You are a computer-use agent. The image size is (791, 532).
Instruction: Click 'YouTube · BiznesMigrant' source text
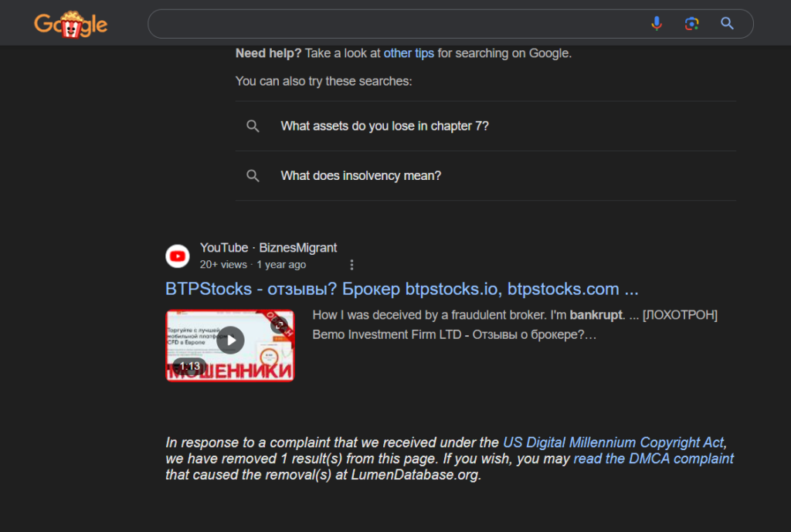click(x=268, y=248)
